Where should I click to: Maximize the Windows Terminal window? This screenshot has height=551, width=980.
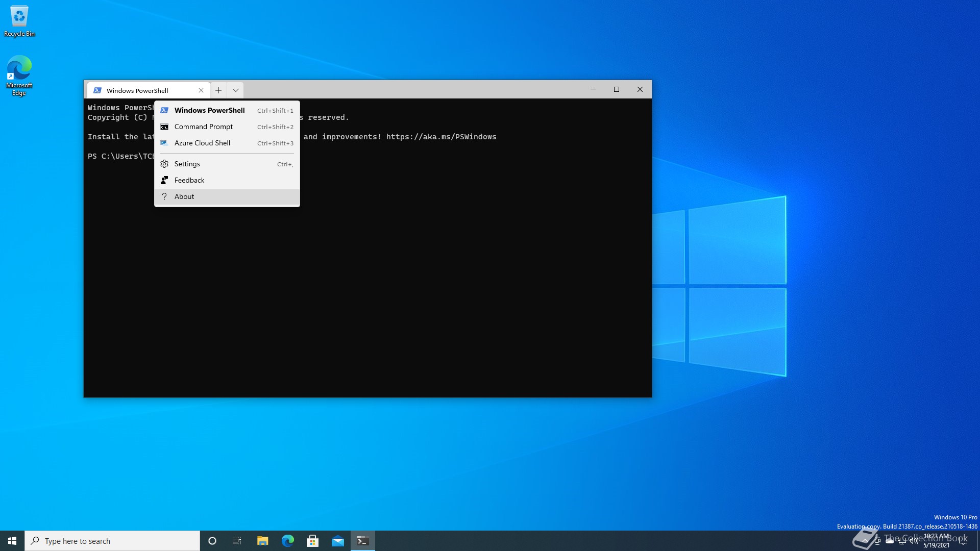click(x=617, y=89)
